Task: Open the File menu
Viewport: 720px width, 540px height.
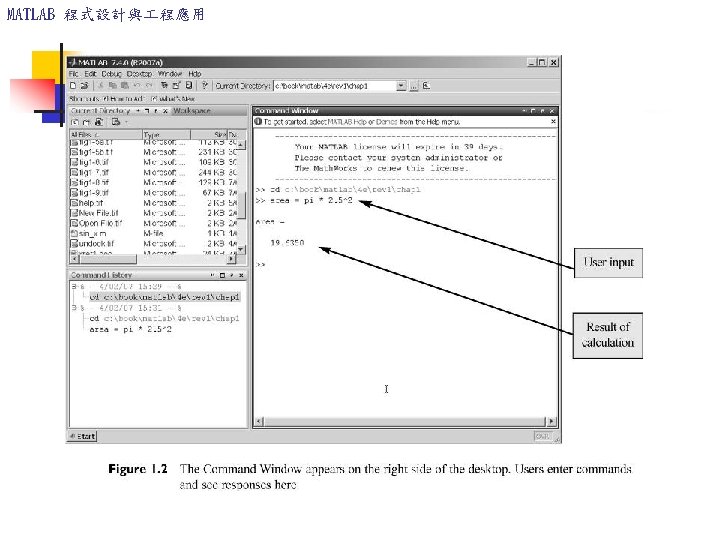Action: (x=73, y=73)
